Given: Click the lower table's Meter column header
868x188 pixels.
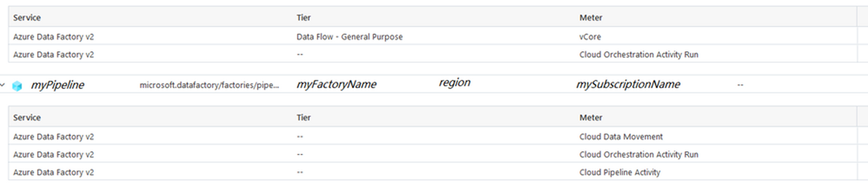Looking at the screenshot, I should [591, 117].
